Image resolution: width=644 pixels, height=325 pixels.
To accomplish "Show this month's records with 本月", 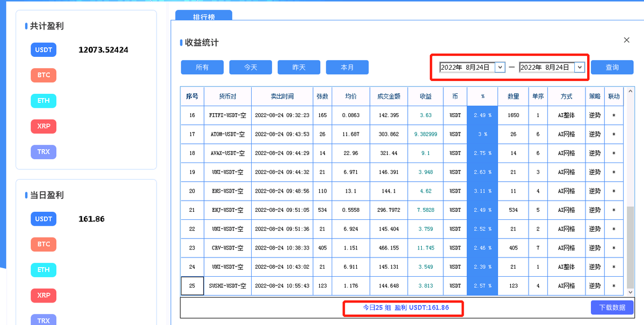I will [x=347, y=67].
